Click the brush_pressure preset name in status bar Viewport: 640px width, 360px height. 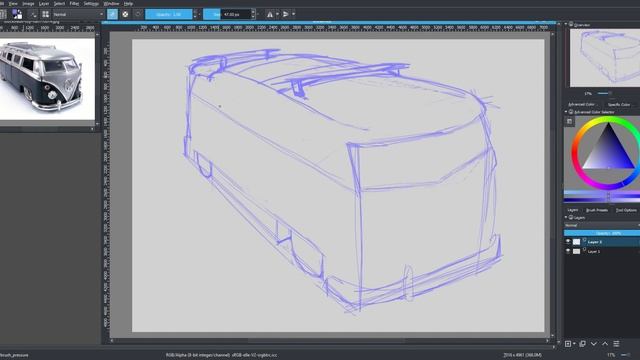pos(14,355)
